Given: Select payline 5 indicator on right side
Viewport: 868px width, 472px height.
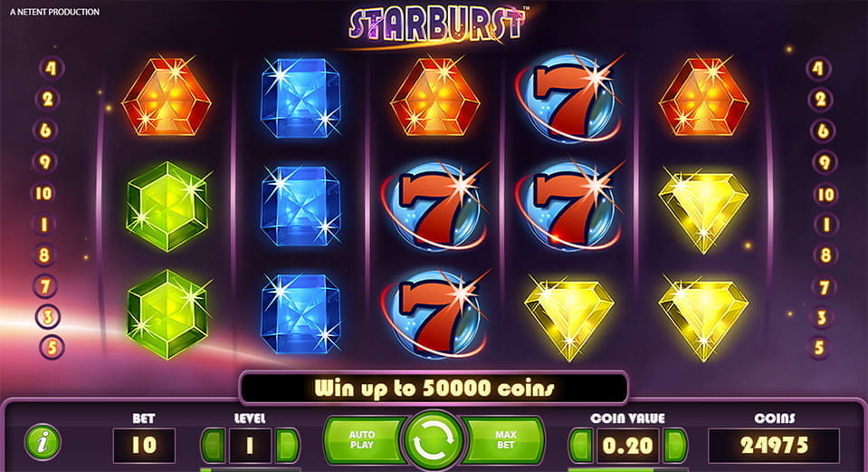Looking at the screenshot, I should tap(819, 348).
